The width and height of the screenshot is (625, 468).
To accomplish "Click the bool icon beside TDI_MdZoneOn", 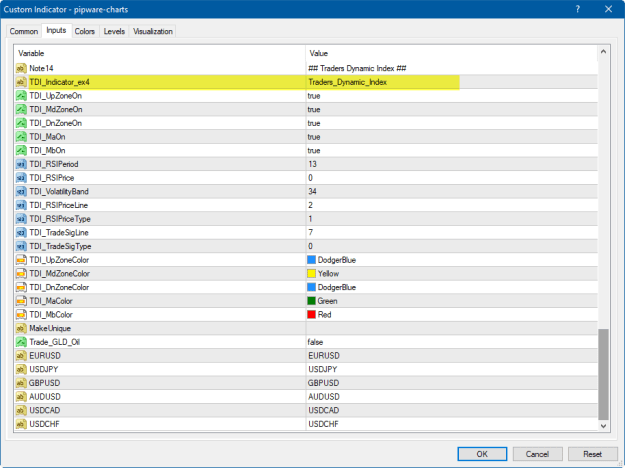I will point(21,110).
